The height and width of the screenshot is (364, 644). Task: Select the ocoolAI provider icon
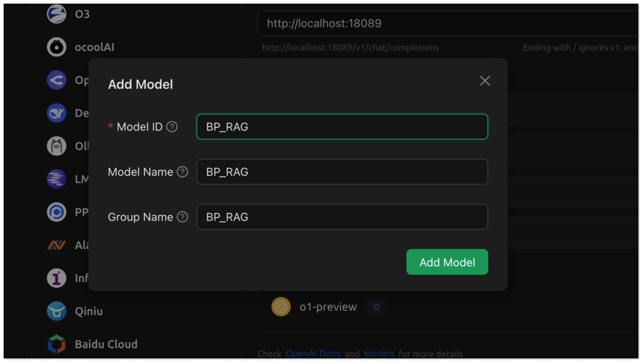pyautogui.click(x=57, y=47)
